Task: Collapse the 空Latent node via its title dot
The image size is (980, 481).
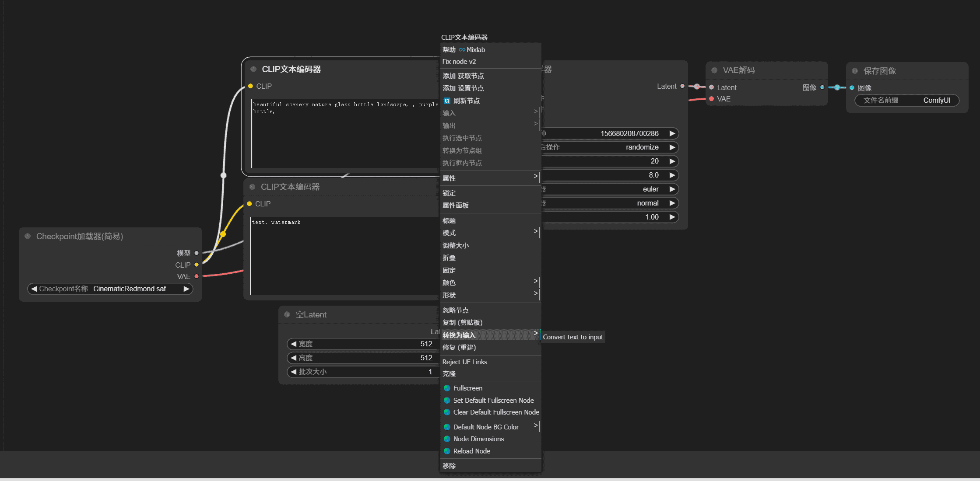Action: point(287,314)
